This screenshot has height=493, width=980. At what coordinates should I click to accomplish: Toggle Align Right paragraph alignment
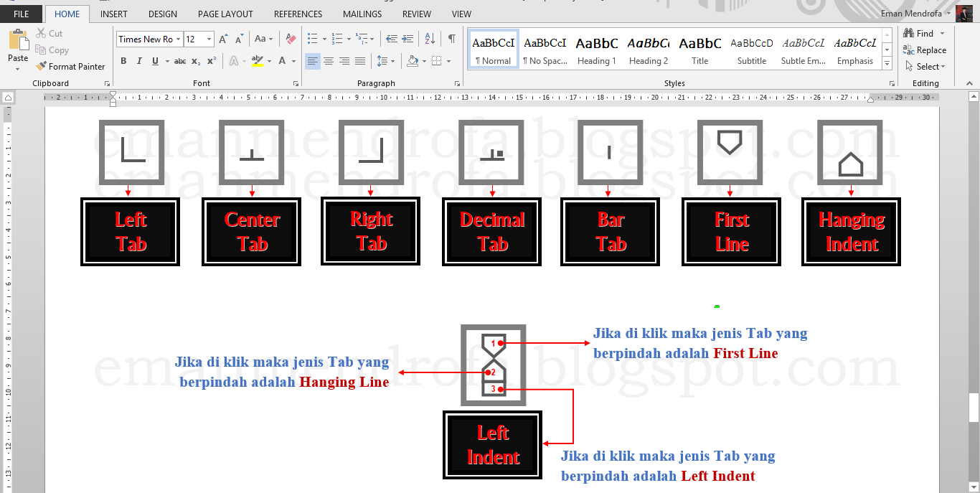(x=344, y=62)
